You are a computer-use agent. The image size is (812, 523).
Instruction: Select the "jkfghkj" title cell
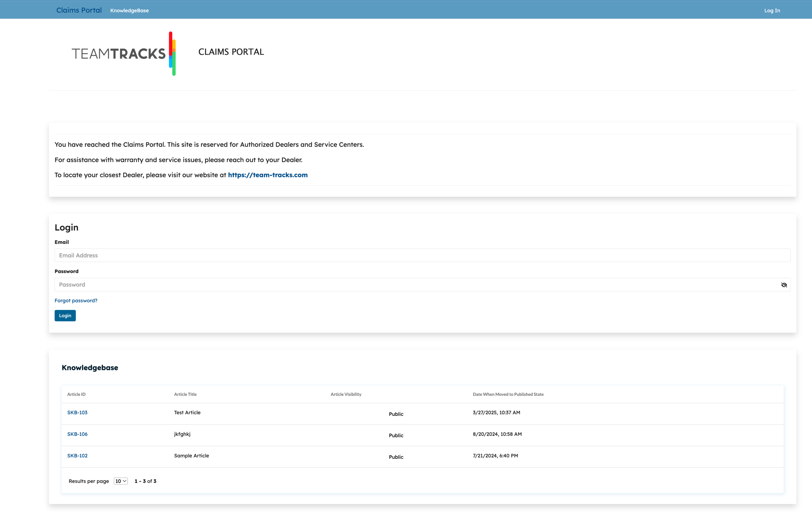click(x=182, y=434)
